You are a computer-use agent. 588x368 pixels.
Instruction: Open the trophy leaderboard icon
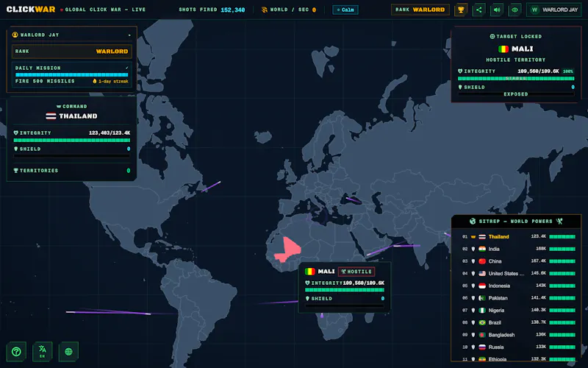click(461, 10)
